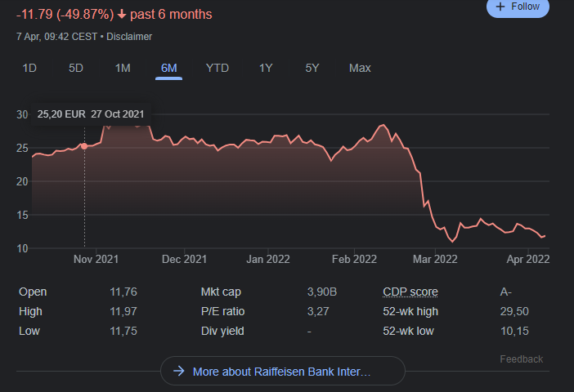574x392 pixels.
Task: Select the Max range tab
Action: [x=360, y=68]
